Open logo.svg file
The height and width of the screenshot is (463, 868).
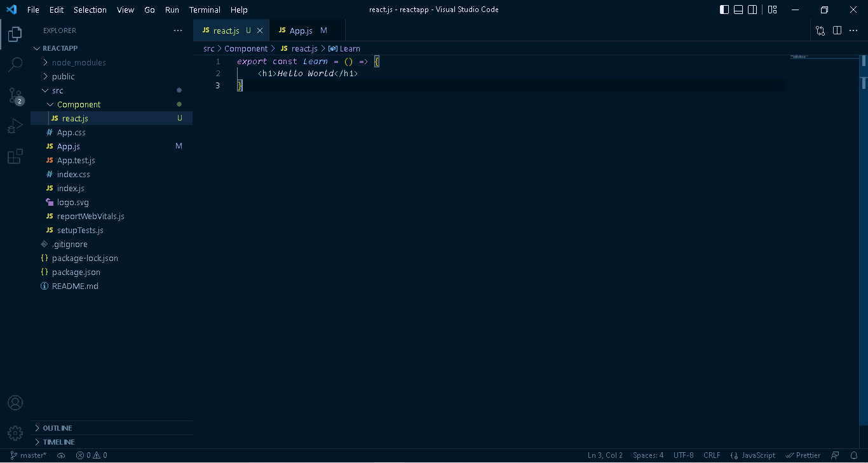(x=111, y=202)
